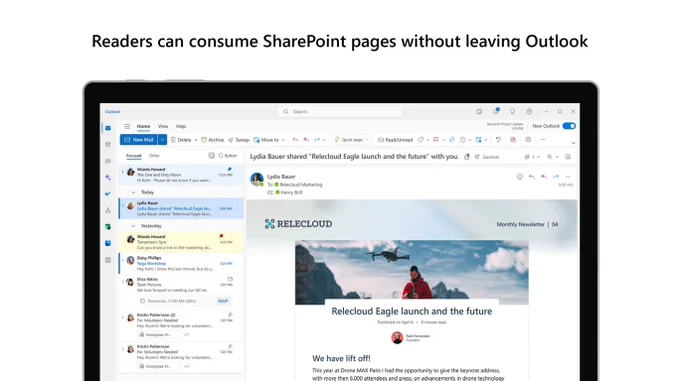The height and width of the screenshot is (381, 680).
Task: Switch to the View tab
Action: [163, 127]
